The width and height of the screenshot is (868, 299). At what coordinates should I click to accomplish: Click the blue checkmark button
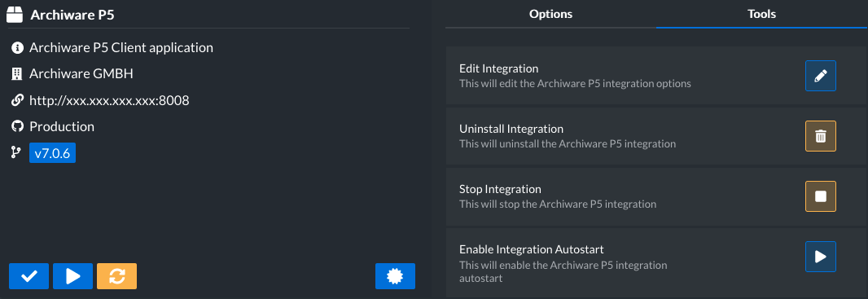28,276
